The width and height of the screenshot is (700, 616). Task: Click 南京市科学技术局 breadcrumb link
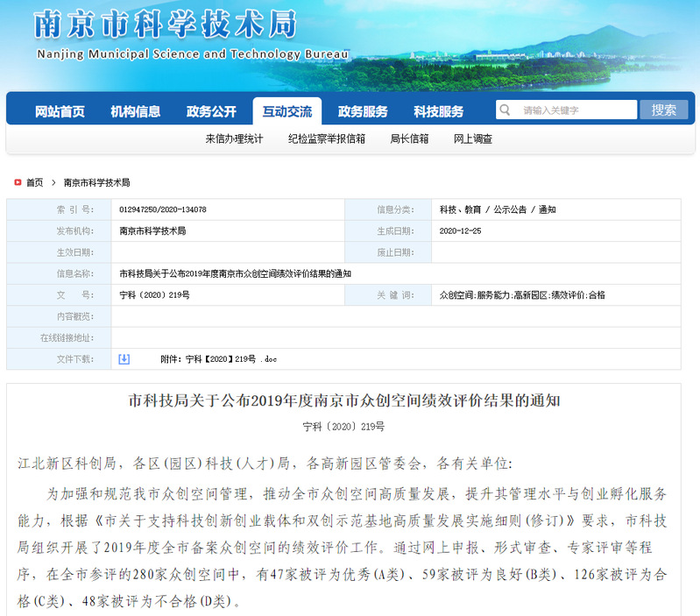(x=96, y=182)
